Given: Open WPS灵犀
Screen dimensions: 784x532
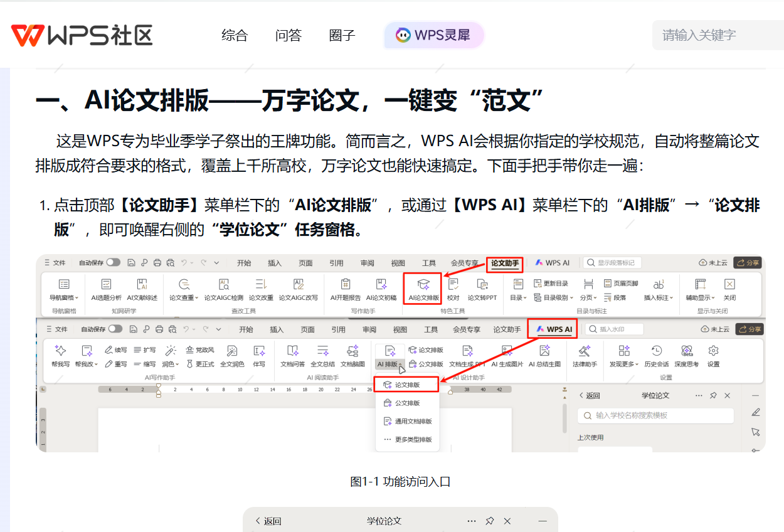Looking at the screenshot, I should coord(434,35).
